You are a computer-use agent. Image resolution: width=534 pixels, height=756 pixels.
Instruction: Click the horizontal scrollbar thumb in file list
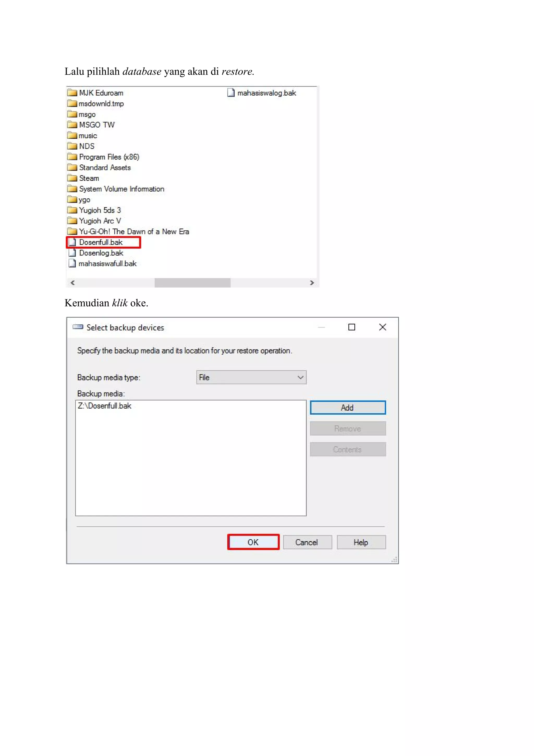pos(192,283)
